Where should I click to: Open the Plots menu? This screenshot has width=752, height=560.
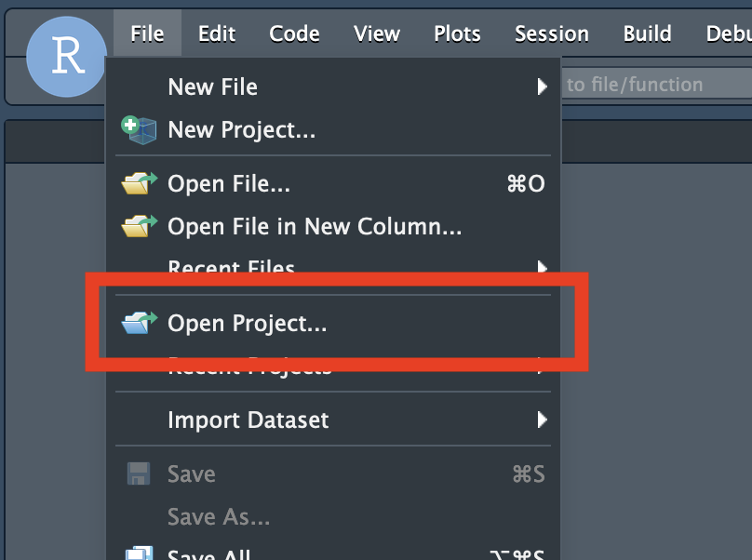point(457,34)
